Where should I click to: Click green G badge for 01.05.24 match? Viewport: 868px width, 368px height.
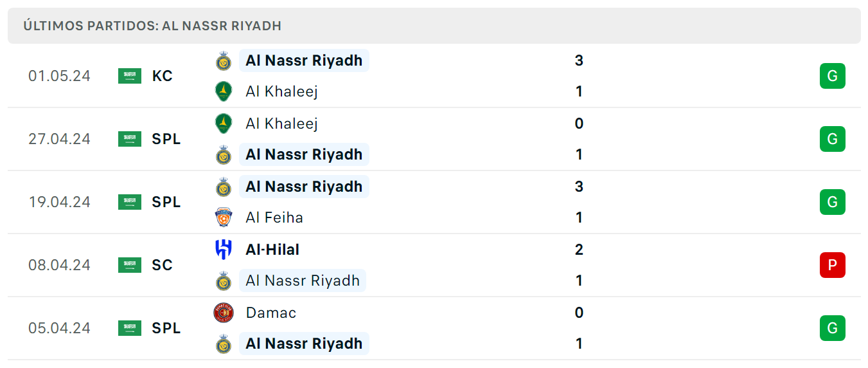click(x=832, y=76)
